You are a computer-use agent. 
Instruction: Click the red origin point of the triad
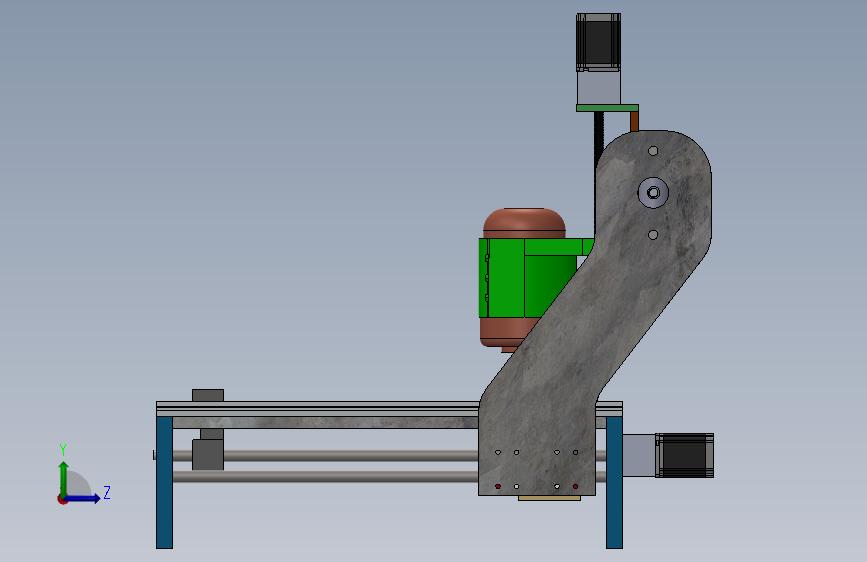(x=62, y=499)
